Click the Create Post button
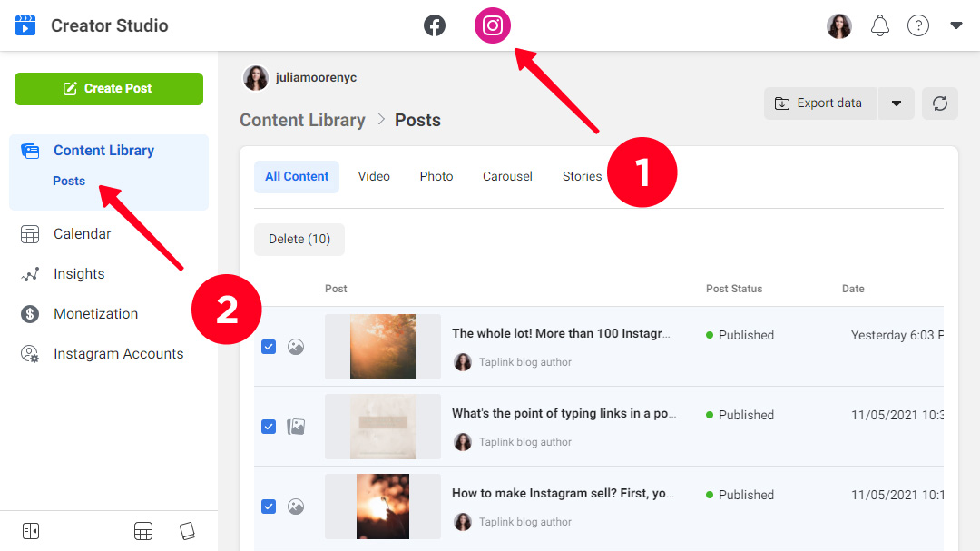980x551 pixels. tap(109, 89)
